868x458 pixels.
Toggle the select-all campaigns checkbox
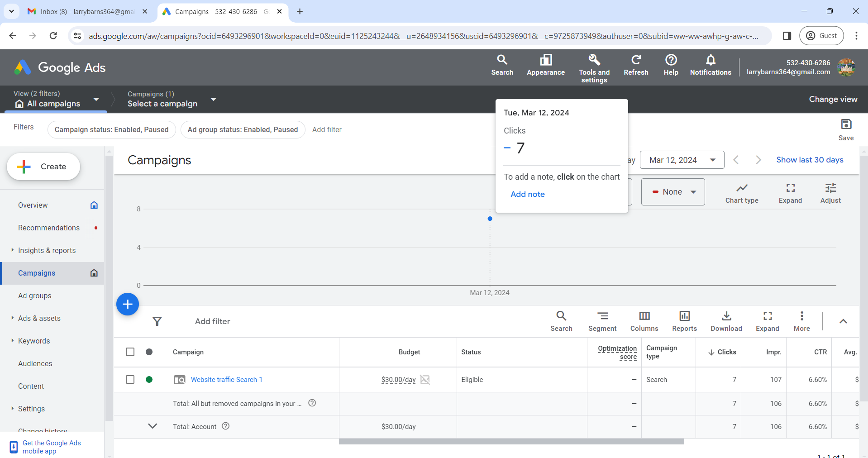(130, 352)
